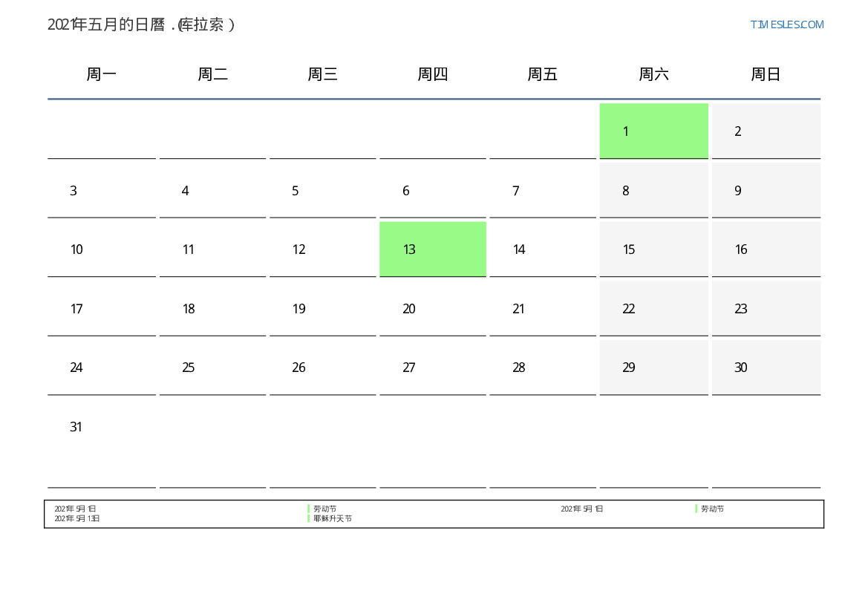Pick date 12 in the calendar grid
Image resolution: width=868 pixels, height=614 pixels.
(323, 249)
